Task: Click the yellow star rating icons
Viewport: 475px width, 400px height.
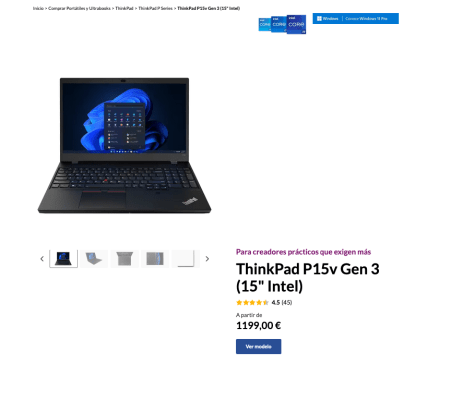Action: tap(252, 303)
